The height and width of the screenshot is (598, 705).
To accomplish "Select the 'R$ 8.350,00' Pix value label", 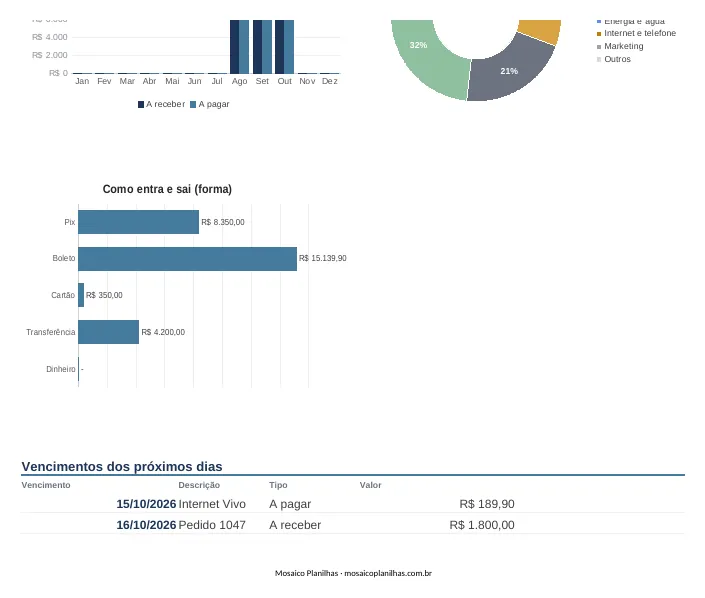I will pos(223,222).
